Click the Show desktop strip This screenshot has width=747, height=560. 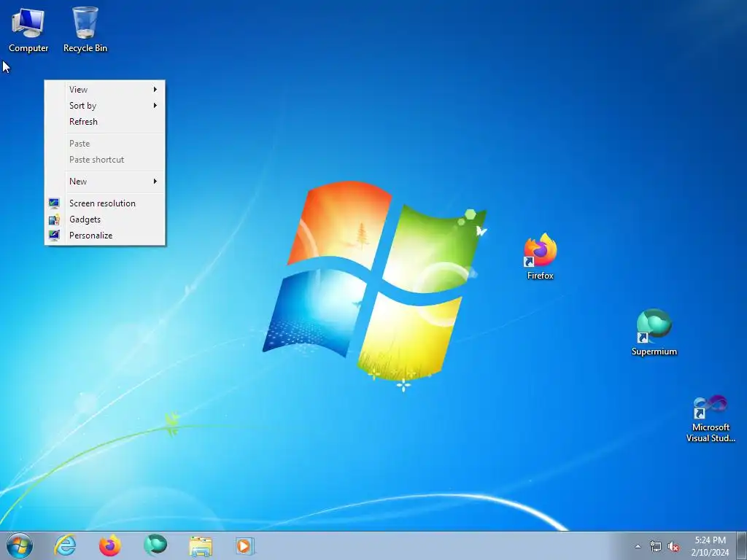click(x=741, y=545)
